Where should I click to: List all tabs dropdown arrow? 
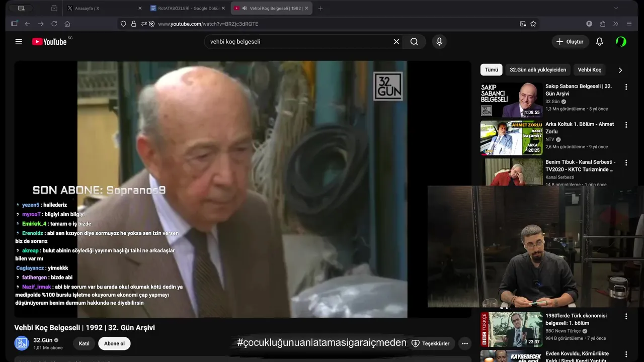click(615, 8)
